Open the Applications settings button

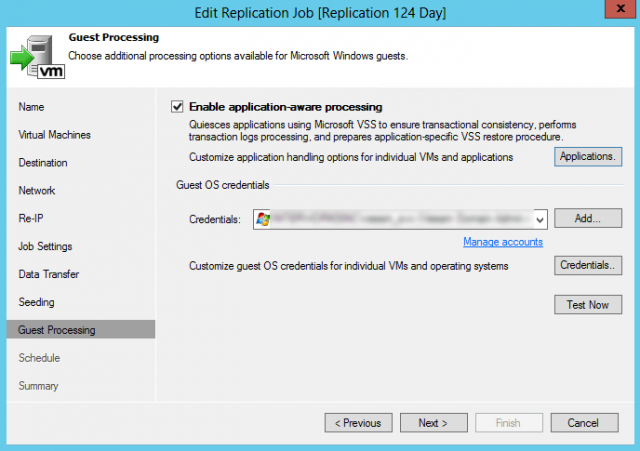pos(588,157)
